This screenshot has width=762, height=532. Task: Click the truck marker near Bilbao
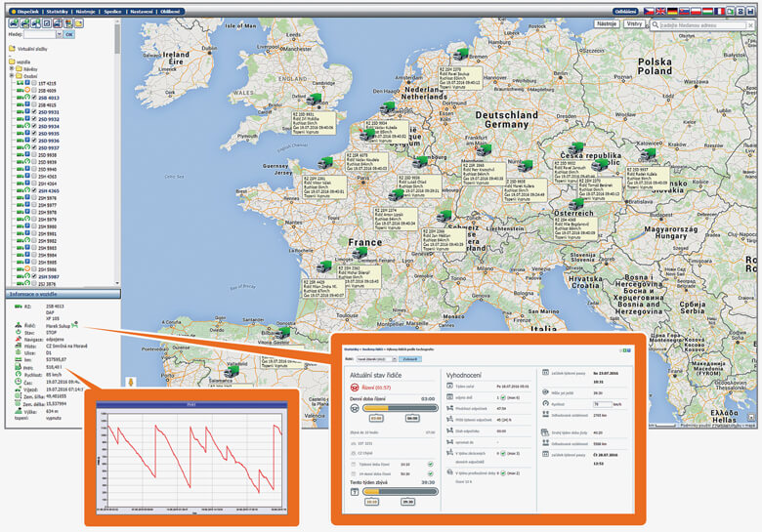282,333
